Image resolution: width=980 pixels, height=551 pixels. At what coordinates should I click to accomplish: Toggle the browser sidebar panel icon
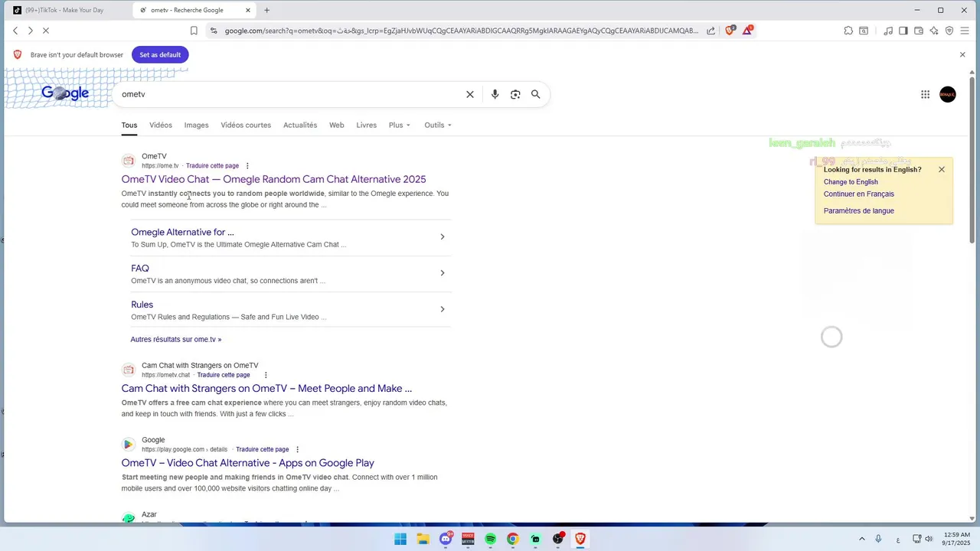coord(903,31)
